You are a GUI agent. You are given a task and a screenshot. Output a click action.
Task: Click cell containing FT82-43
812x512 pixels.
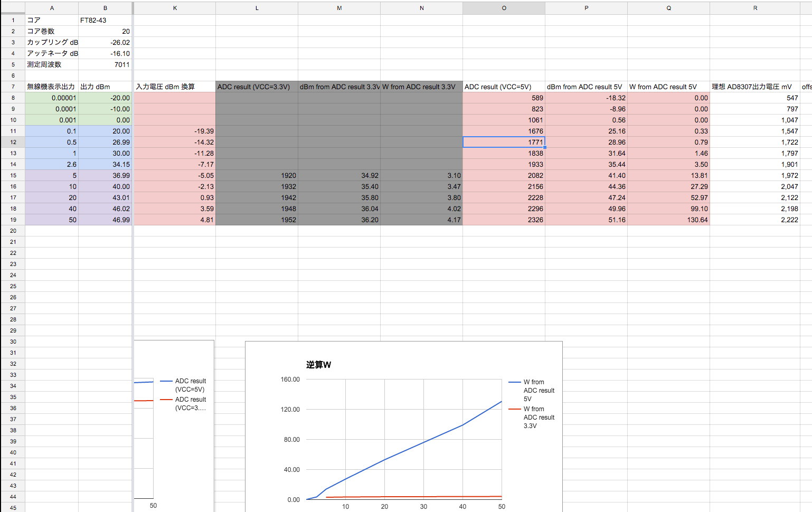pos(105,20)
